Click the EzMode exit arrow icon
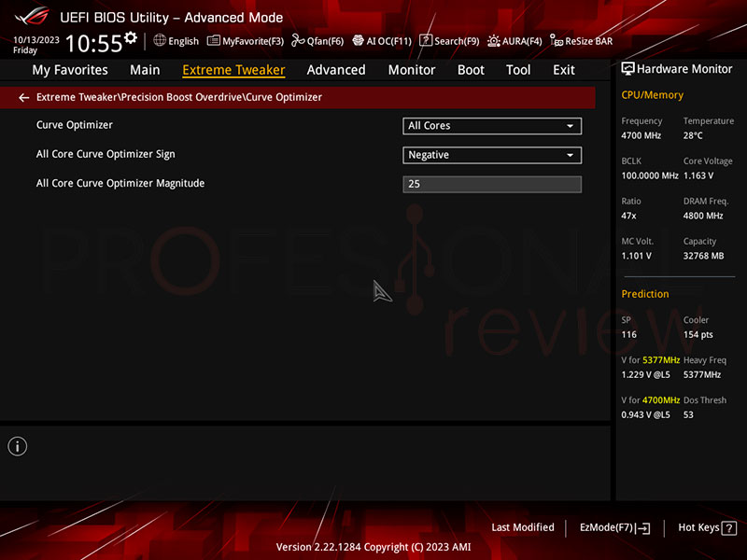747x560 pixels. (x=642, y=528)
